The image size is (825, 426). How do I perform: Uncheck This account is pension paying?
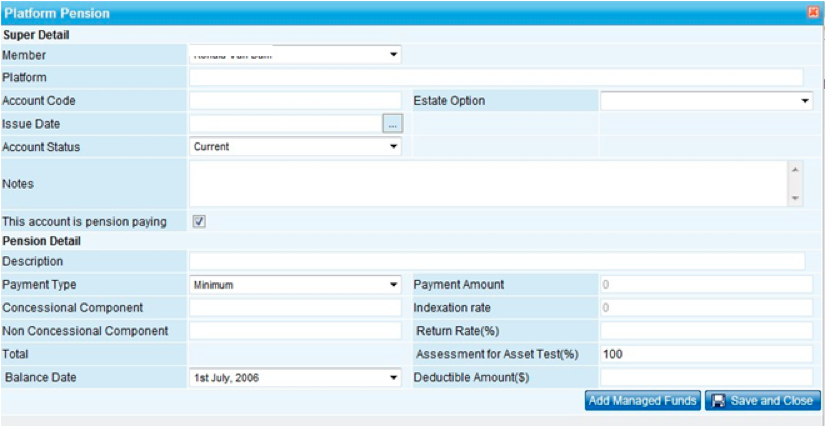tap(199, 222)
